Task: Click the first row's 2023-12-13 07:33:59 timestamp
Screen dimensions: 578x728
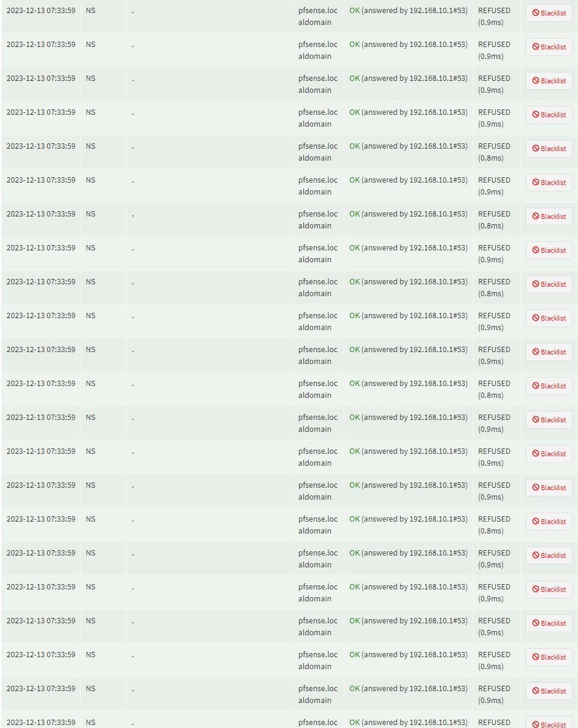Action: [41, 10]
